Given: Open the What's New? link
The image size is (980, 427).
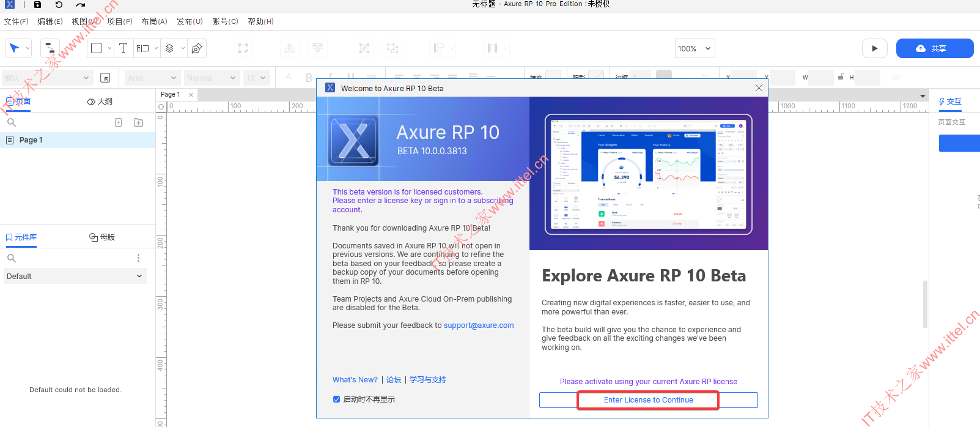Looking at the screenshot, I should coord(355,380).
